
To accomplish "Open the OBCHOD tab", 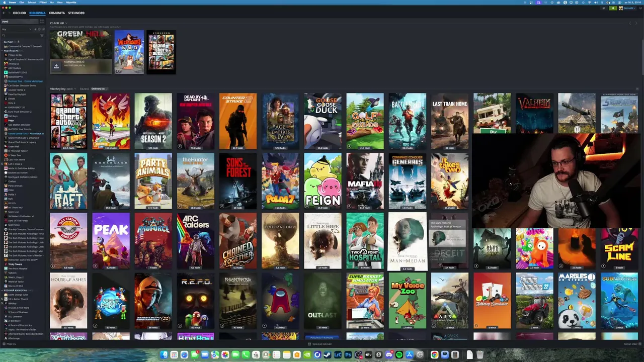I will 19,13.
